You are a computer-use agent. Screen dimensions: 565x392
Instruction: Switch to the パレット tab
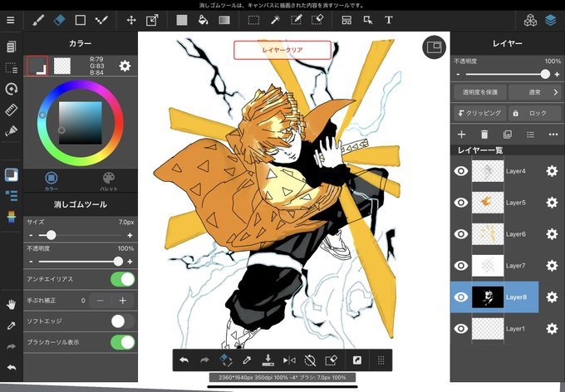click(x=109, y=180)
